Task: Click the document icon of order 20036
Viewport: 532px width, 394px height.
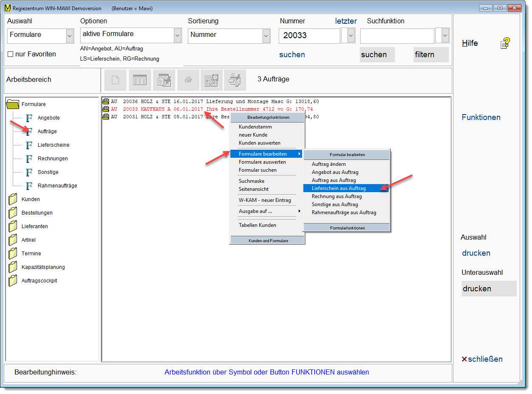Action: point(106,102)
